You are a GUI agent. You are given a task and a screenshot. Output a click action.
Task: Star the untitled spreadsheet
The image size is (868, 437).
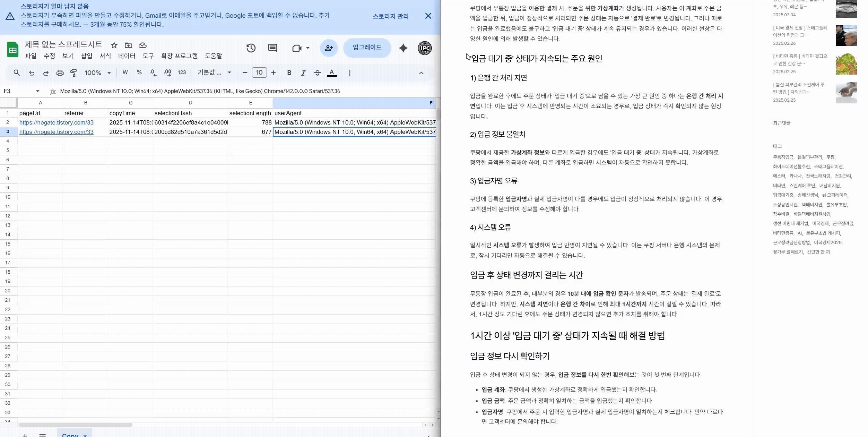(114, 45)
